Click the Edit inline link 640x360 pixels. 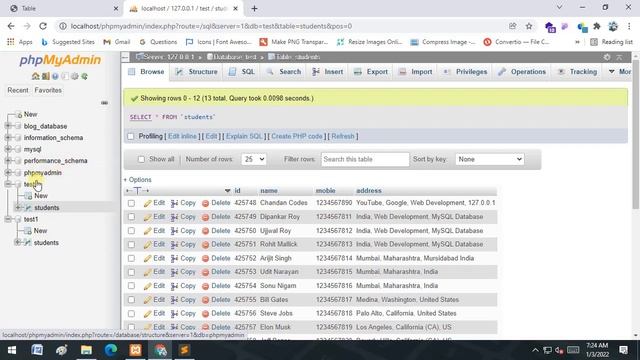pyautogui.click(x=182, y=136)
